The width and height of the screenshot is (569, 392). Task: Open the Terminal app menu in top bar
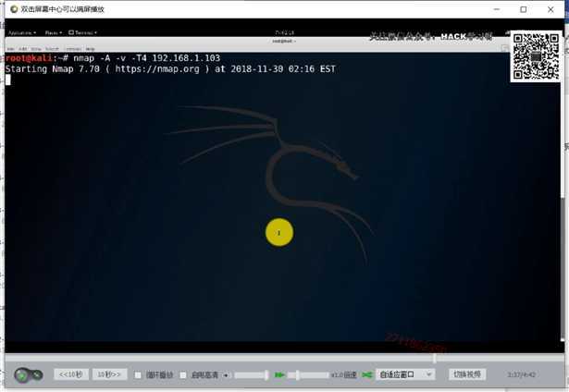point(82,32)
